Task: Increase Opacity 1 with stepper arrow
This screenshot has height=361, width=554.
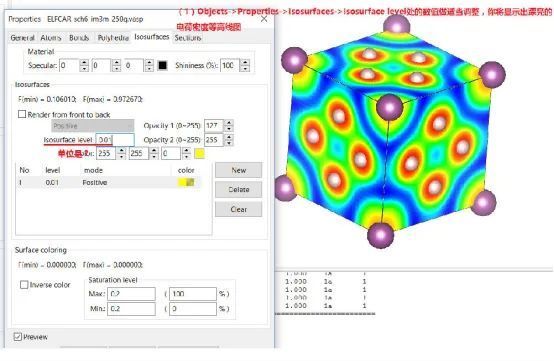Action: (x=229, y=123)
